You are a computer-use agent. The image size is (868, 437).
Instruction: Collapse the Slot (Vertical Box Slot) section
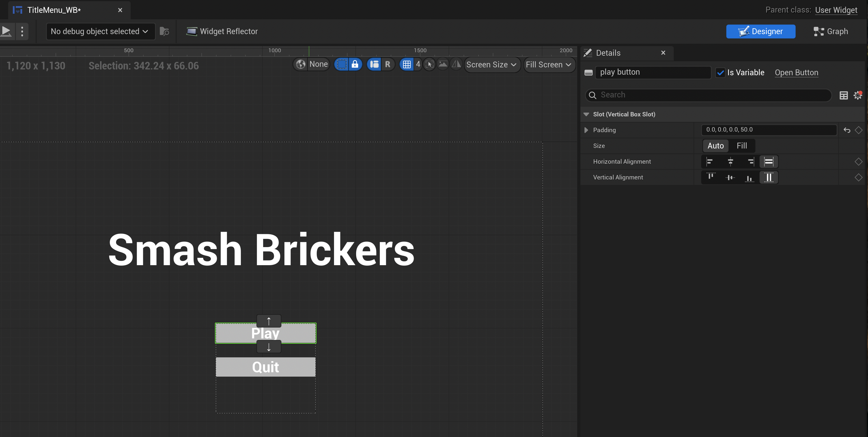(x=586, y=114)
